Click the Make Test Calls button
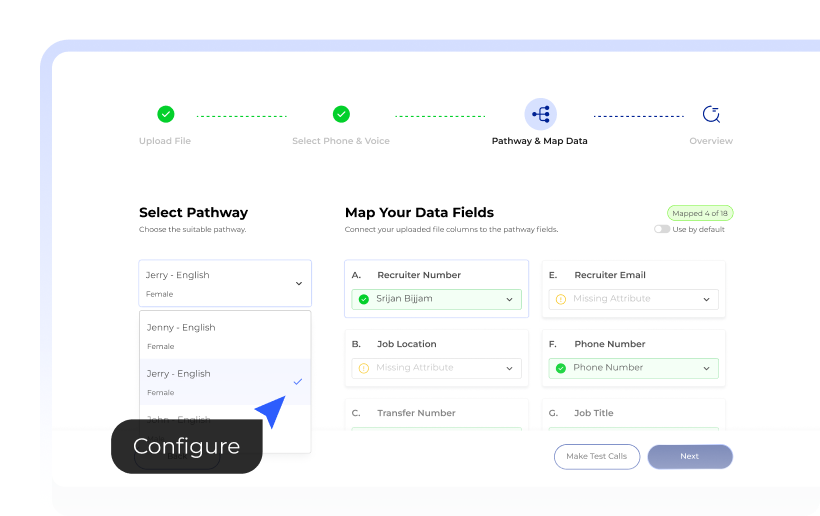The image size is (820, 516). click(x=597, y=456)
